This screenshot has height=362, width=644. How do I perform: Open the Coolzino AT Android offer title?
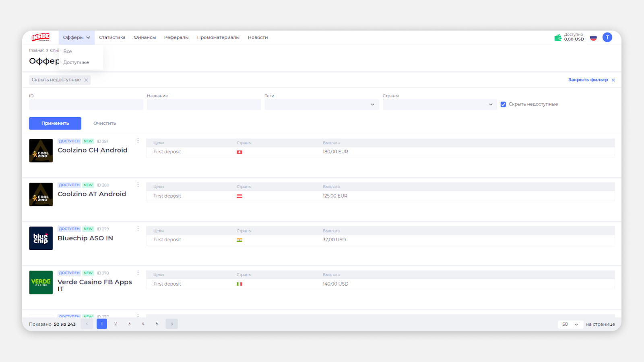pyautogui.click(x=92, y=194)
